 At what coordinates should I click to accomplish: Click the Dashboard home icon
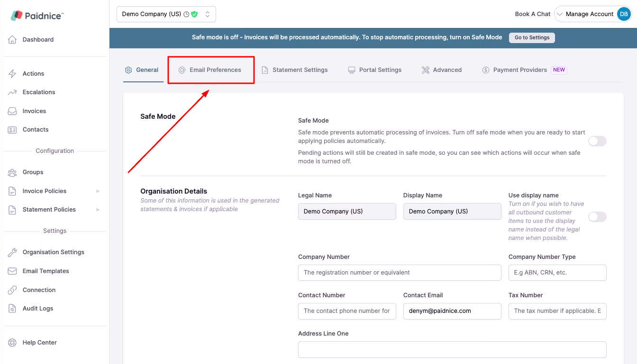click(x=13, y=40)
